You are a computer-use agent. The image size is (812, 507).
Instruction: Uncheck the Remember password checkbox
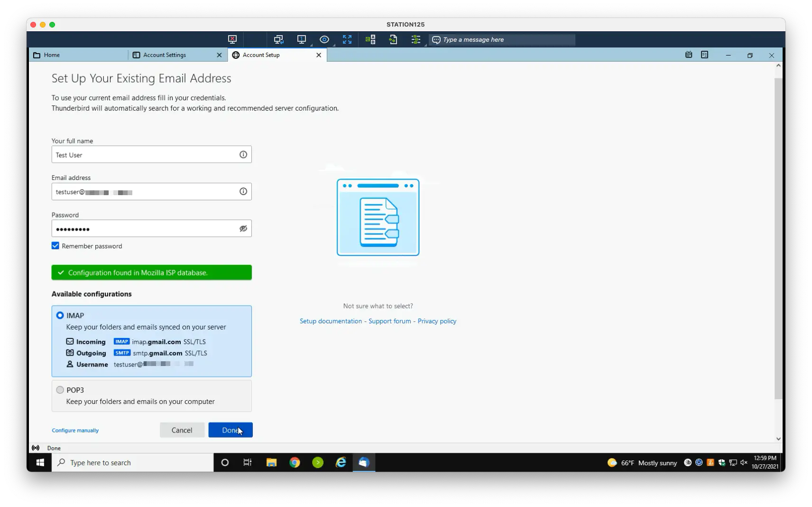pyautogui.click(x=55, y=246)
